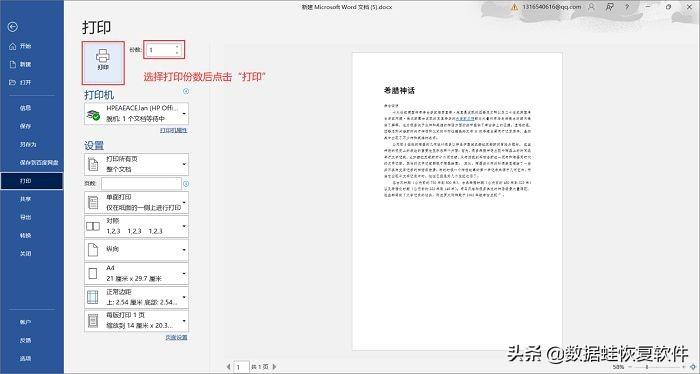Minimize the Word window
Image resolution: width=700 pixels, height=374 pixels.
point(647,7)
